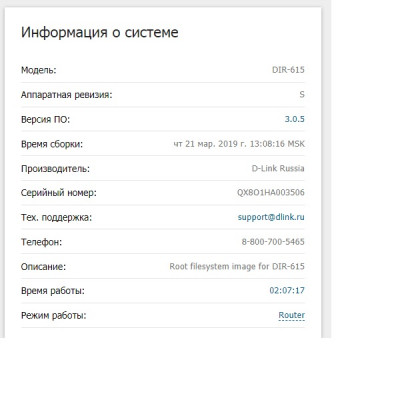Click the hardware revision value S

[302, 94]
